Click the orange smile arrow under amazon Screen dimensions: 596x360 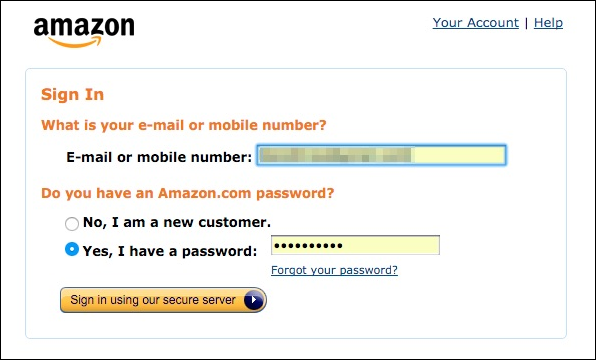pos(75,42)
